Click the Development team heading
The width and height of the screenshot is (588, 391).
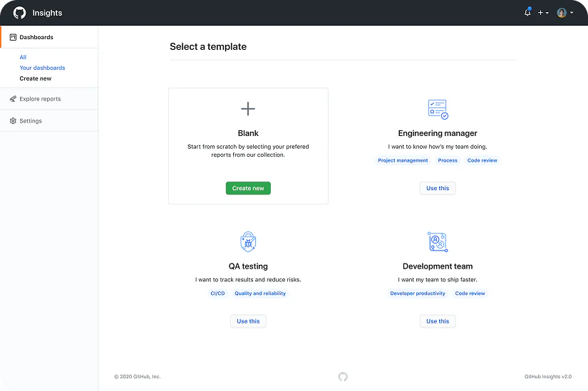[438, 266]
